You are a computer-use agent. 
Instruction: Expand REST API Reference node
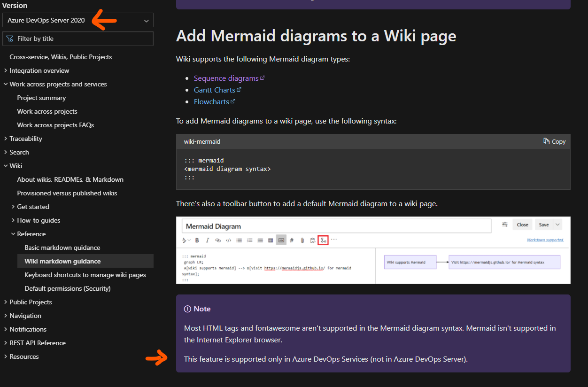pyautogui.click(x=38, y=343)
